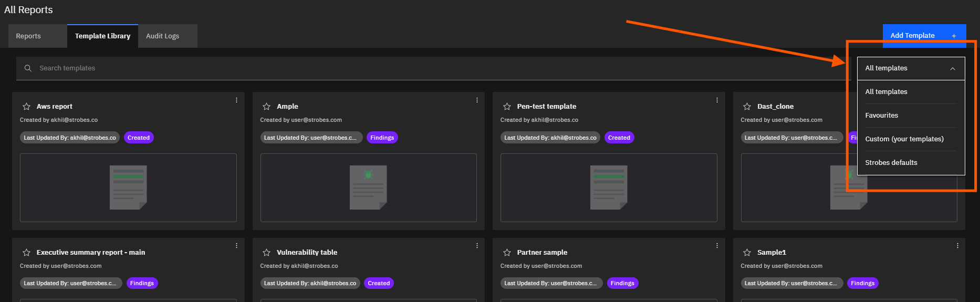Open three-dot menu on Ample card
The image size is (980, 302).
[477, 100]
